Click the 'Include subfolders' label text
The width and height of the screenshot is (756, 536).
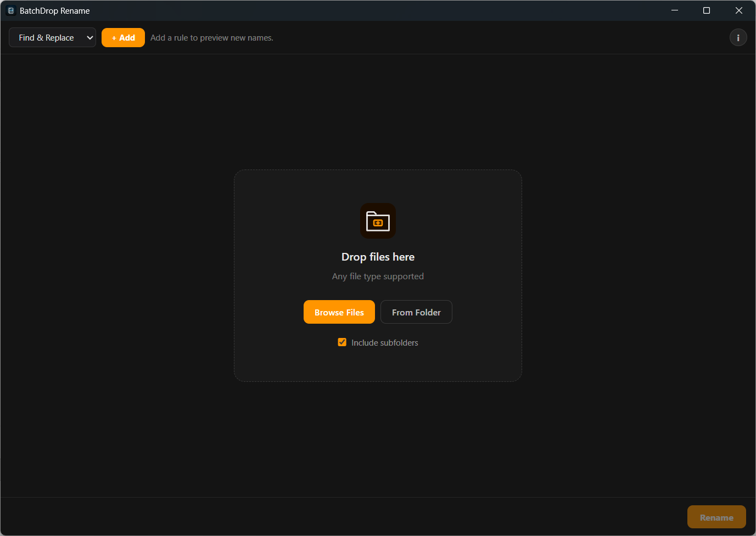click(x=385, y=343)
